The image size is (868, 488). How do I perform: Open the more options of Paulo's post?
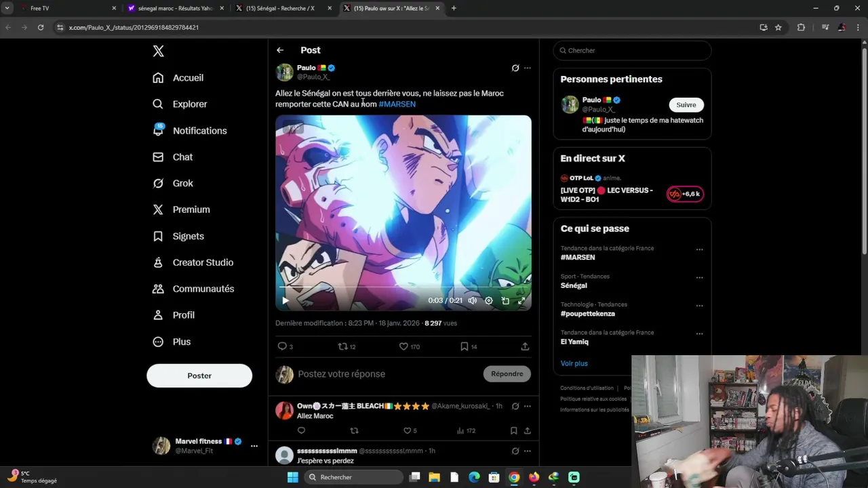coord(527,68)
